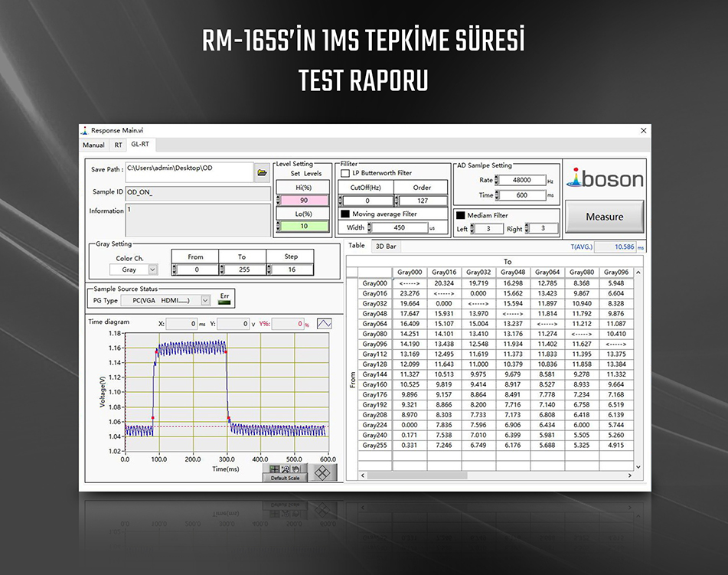Select the GL-RT tab
Viewport: 728px width, 575px height.
140,145
